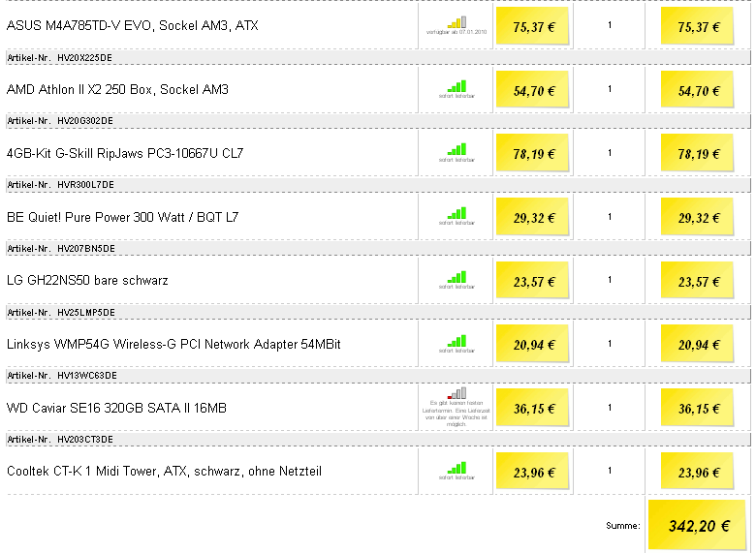Click Artikel-Nr. HV20X225DE

pos(60,58)
